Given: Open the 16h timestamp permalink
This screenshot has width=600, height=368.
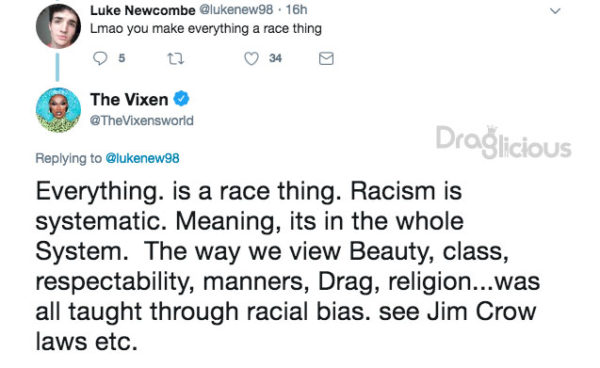Looking at the screenshot, I should tap(297, 10).
